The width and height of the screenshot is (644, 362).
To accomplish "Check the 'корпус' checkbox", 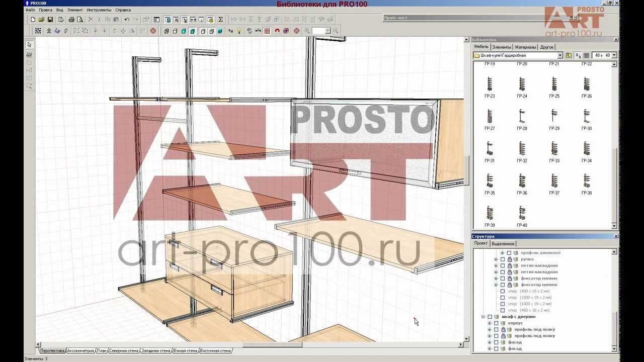I will pyautogui.click(x=496, y=323).
